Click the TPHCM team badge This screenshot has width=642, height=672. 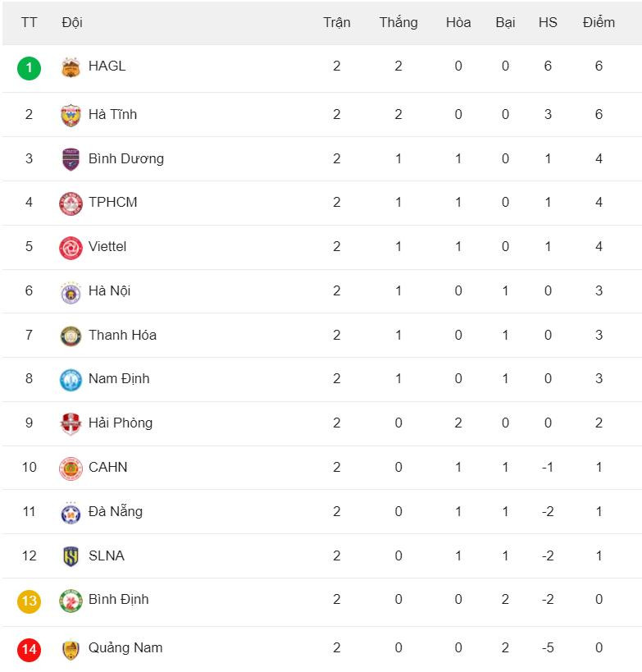[71, 203]
